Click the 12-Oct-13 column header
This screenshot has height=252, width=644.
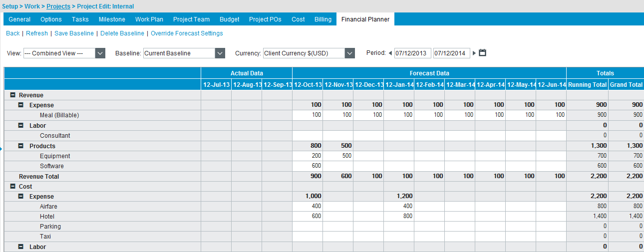click(308, 85)
